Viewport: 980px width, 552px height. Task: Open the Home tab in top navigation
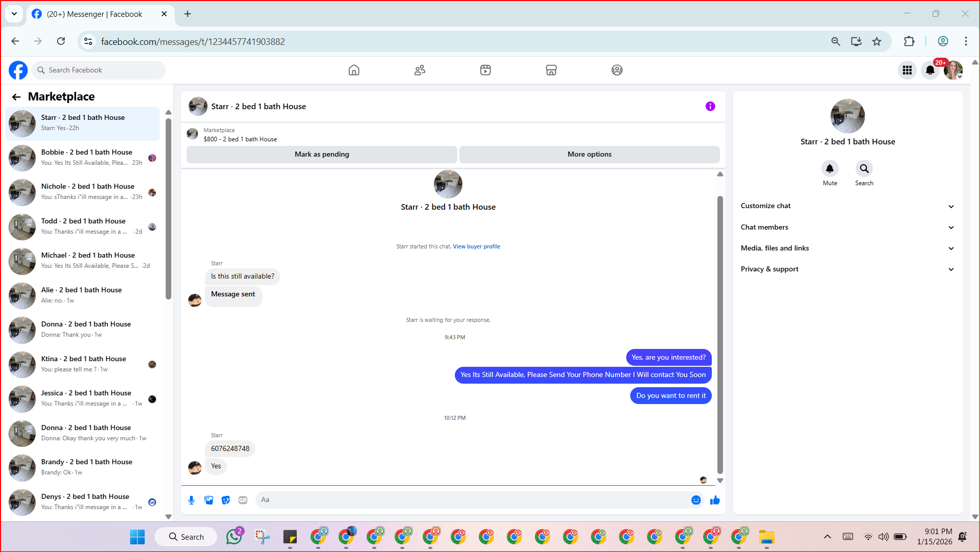click(354, 70)
